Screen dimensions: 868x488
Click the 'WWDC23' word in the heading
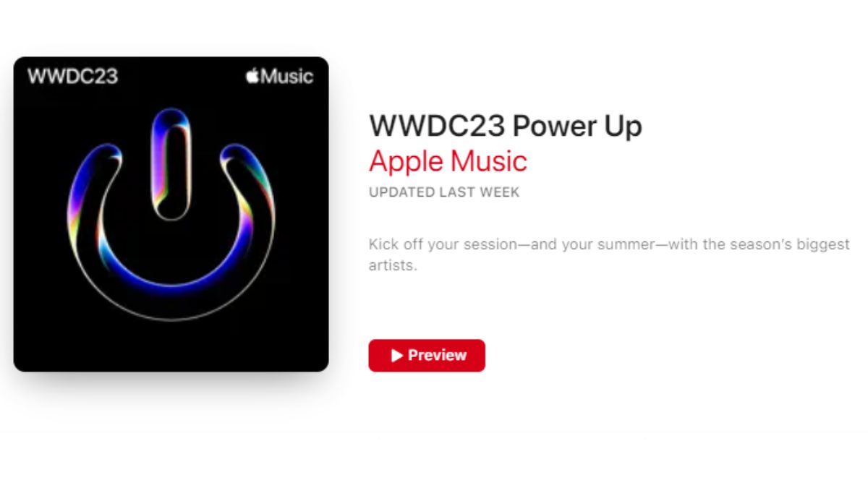(437, 127)
